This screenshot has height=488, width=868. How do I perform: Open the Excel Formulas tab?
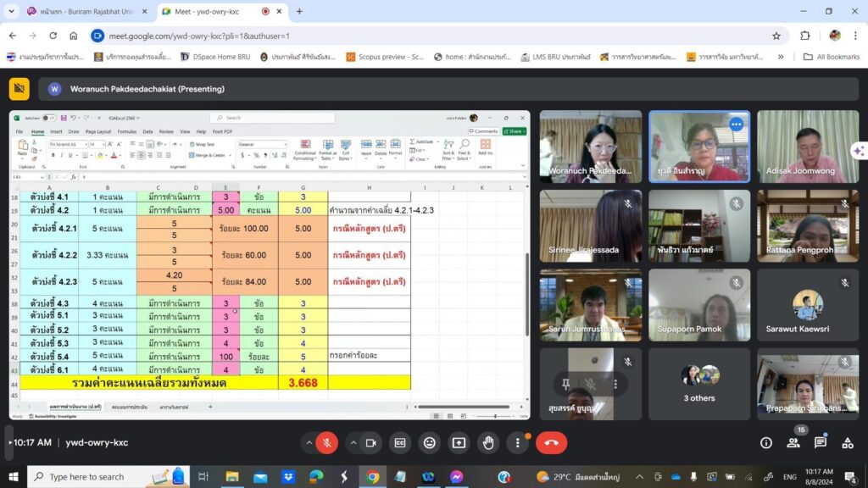[127, 131]
